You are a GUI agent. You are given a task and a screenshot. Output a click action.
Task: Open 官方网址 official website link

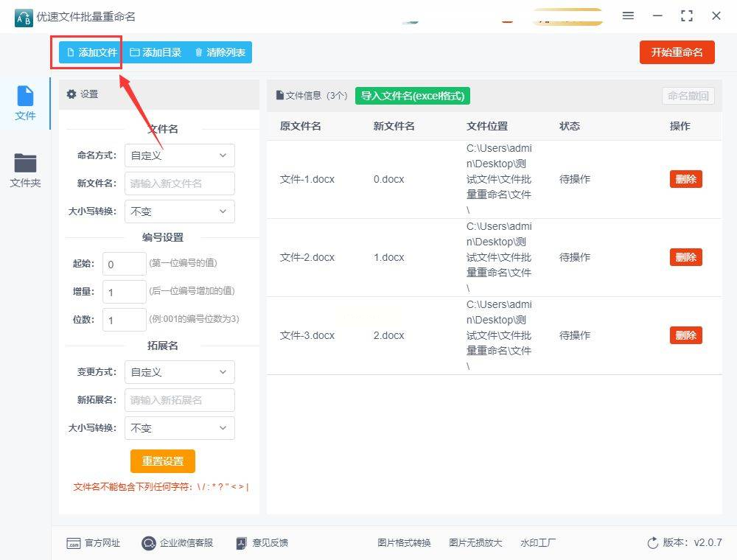coord(94,543)
